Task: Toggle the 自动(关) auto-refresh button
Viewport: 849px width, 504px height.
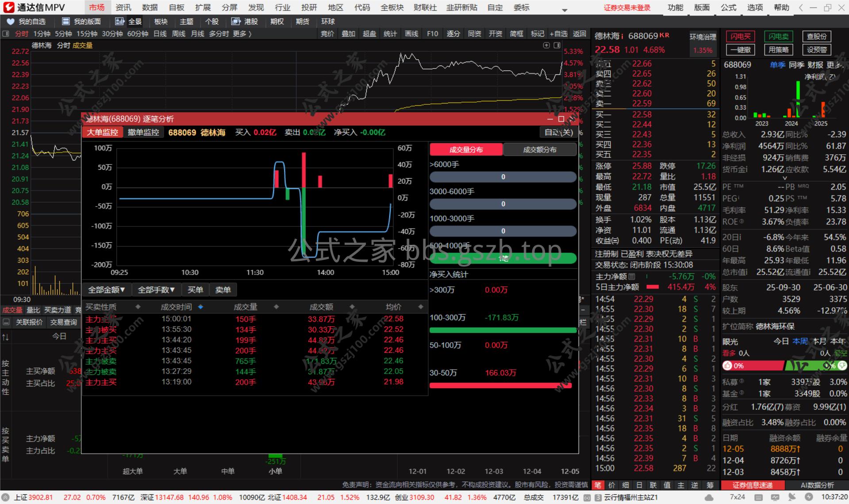Action: (558, 132)
